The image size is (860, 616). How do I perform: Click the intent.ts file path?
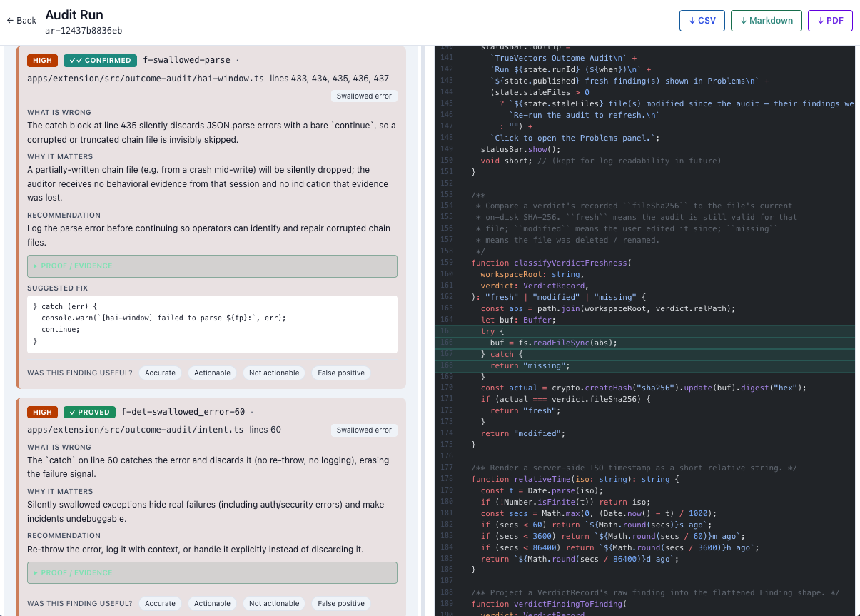click(x=136, y=430)
